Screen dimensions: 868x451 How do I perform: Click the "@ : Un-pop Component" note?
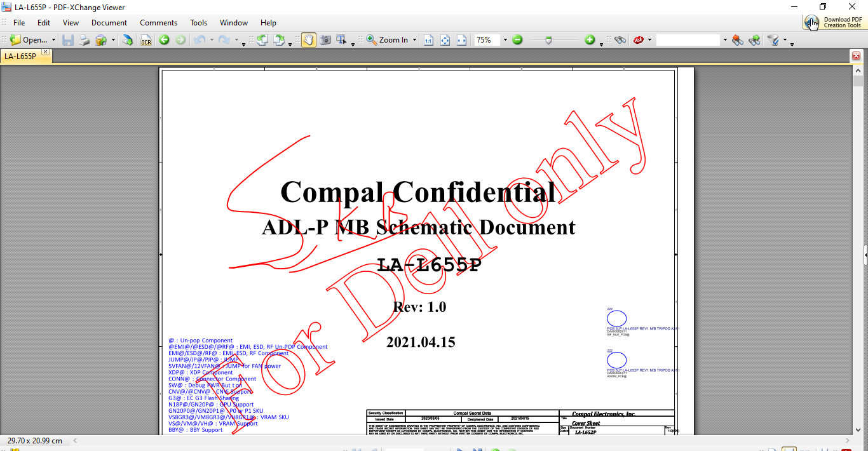200,340
